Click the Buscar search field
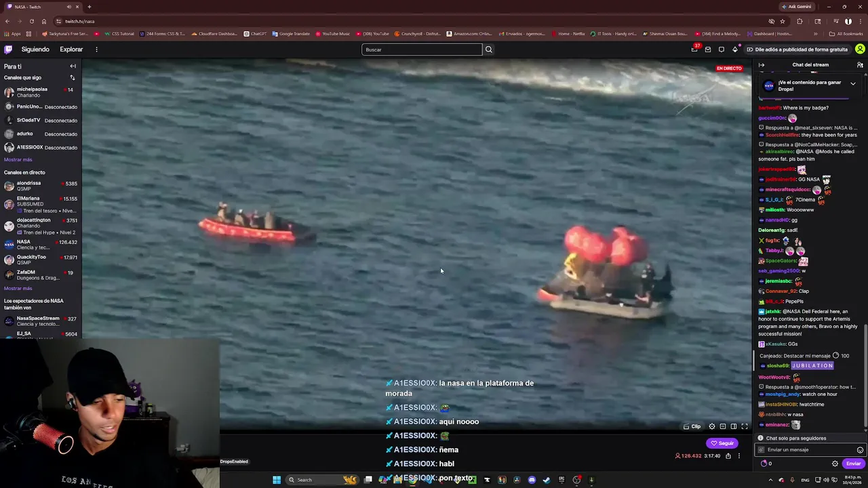Screen dimensions: 868x488 tap(422, 49)
